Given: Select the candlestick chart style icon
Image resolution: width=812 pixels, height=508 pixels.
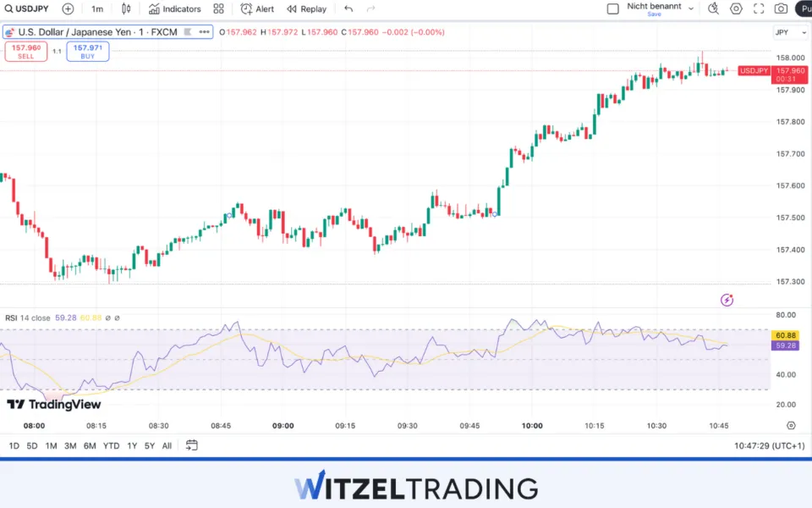Looking at the screenshot, I should pyautogui.click(x=126, y=8).
